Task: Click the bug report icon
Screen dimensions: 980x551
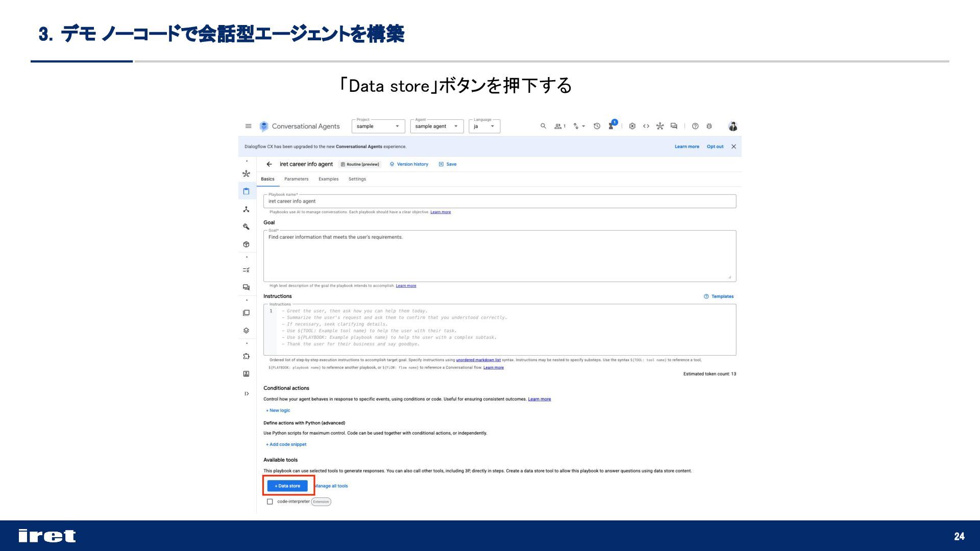Action: pos(709,126)
